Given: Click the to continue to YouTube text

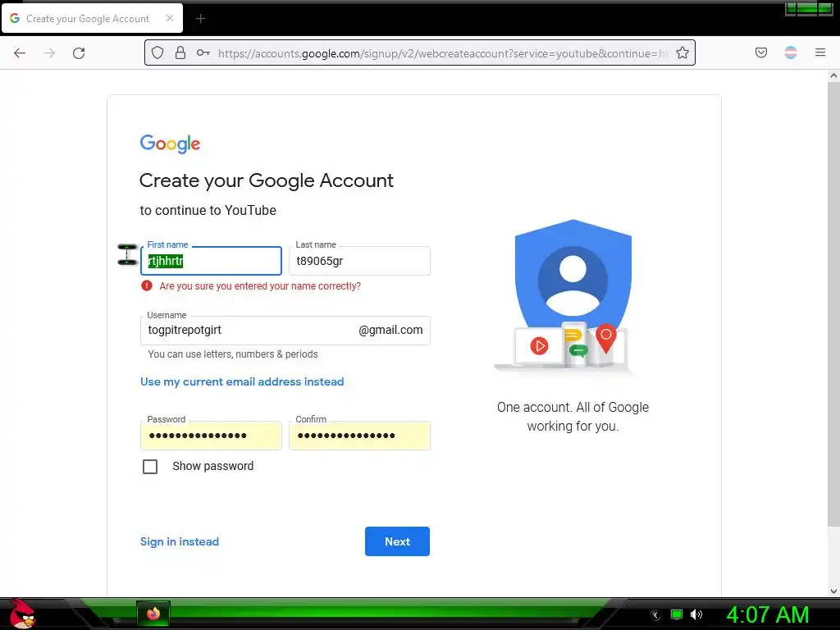Looking at the screenshot, I should (208, 210).
